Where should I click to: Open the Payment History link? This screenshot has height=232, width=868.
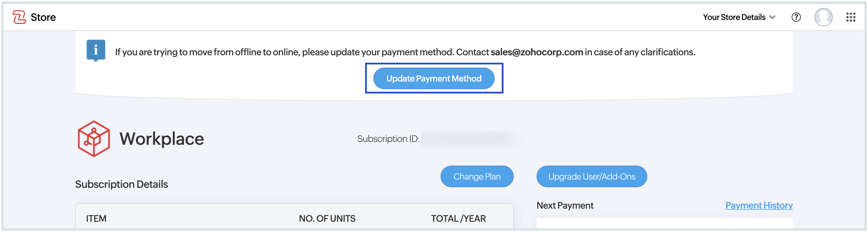coord(759,205)
